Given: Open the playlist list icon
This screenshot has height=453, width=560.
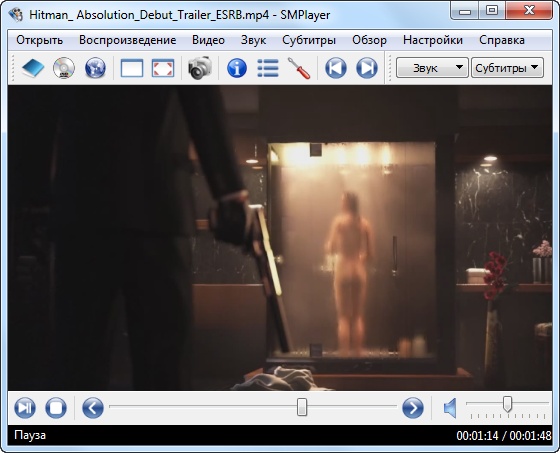Looking at the screenshot, I should pyautogui.click(x=268, y=68).
